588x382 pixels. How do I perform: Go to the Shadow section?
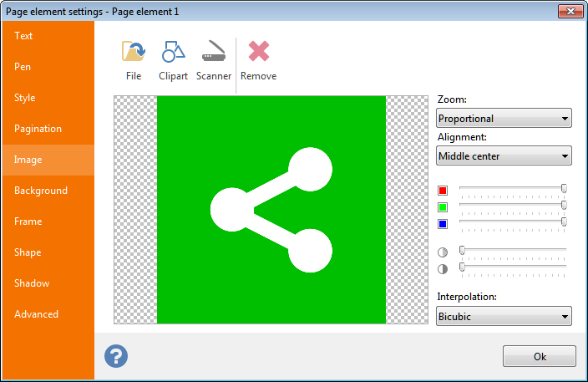[32, 283]
